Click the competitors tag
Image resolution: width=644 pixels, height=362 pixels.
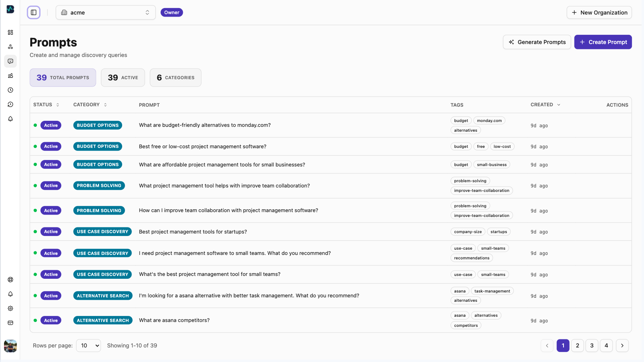coord(466,325)
